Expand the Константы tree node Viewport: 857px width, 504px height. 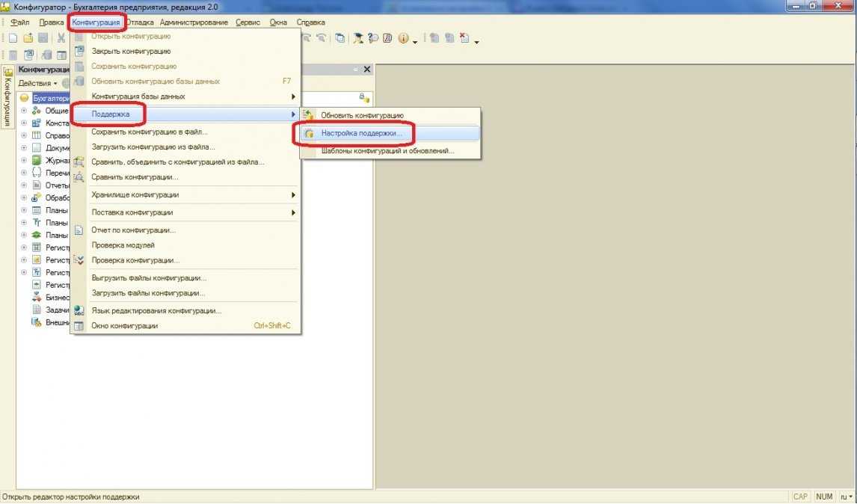tap(24, 123)
